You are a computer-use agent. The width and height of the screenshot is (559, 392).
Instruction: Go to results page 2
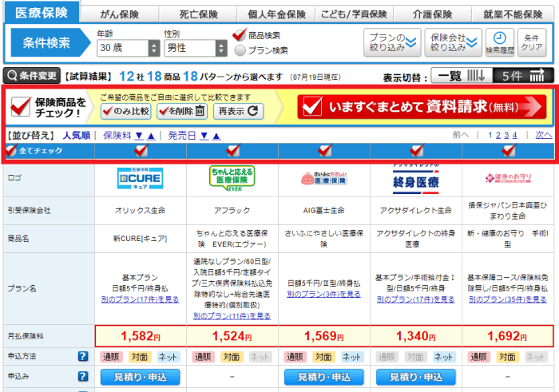coord(498,135)
